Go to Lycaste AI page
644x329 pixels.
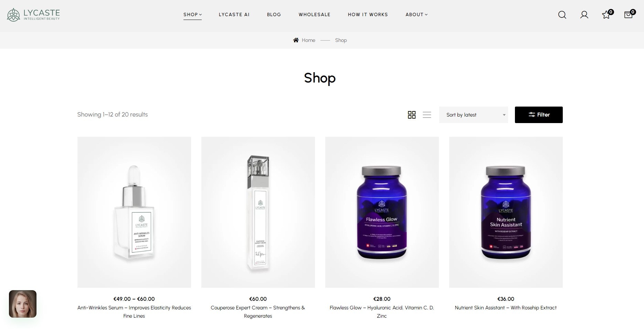click(x=234, y=14)
